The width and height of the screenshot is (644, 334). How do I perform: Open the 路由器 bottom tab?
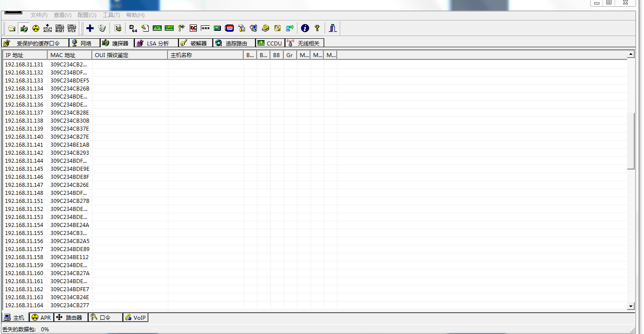pyautogui.click(x=71, y=318)
